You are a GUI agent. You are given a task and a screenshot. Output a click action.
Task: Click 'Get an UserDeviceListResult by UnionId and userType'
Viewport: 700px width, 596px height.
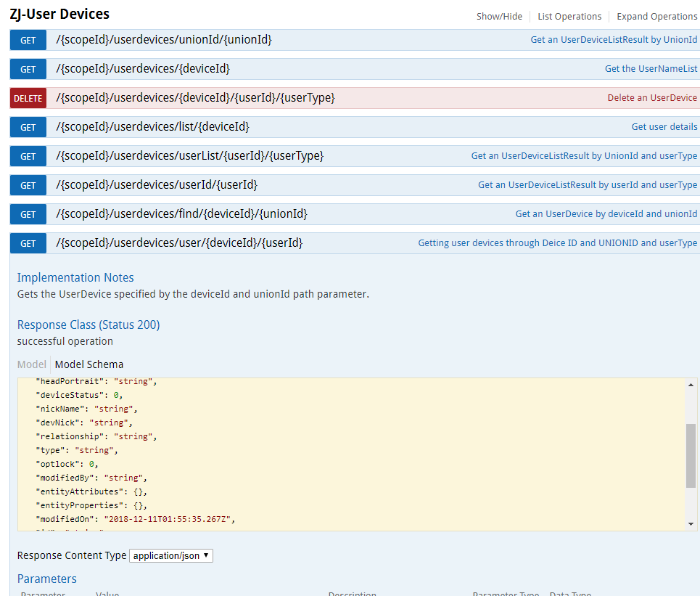click(x=584, y=156)
